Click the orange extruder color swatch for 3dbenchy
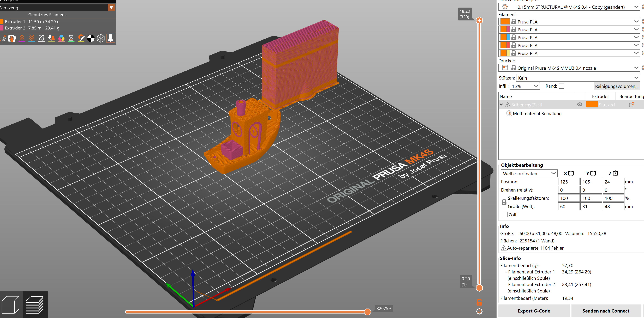Screen dimensions: 644x318 coord(592,105)
